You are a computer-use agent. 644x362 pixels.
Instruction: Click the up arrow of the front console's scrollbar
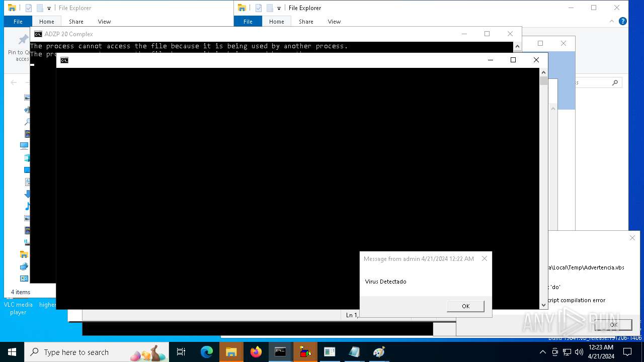pyautogui.click(x=543, y=73)
